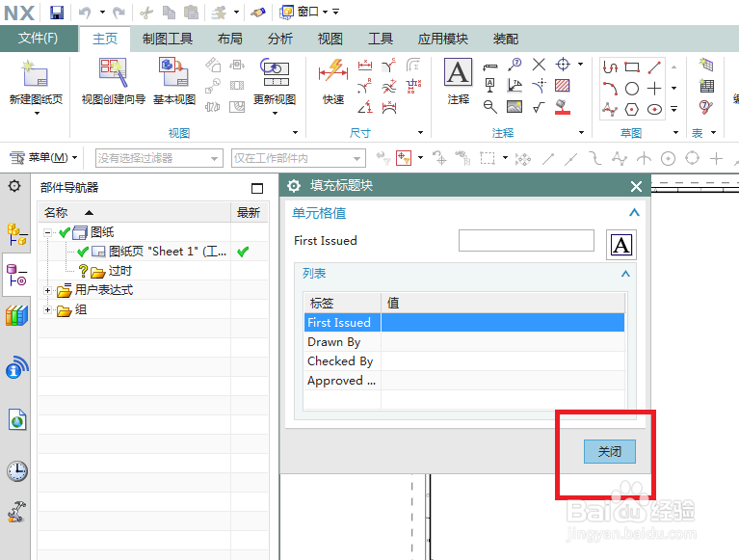Expand the 组 tree node
Screen dimensions: 739x560
(47, 309)
